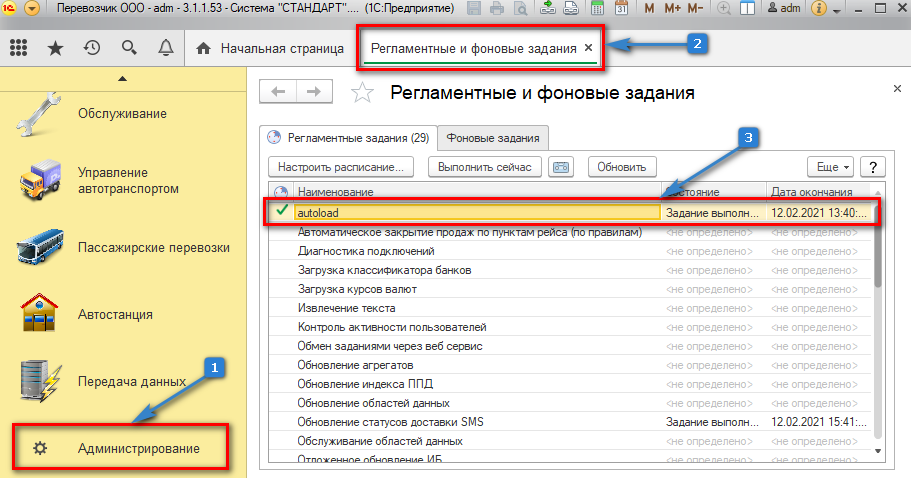Add this page to favorites star
This screenshot has width=911, height=478.
pyautogui.click(x=363, y=93)
